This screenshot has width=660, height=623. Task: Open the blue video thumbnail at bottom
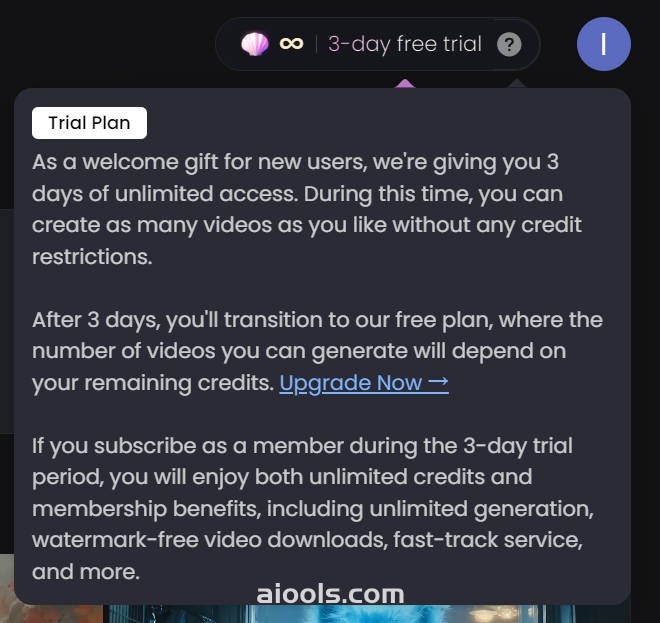(341, 614)
